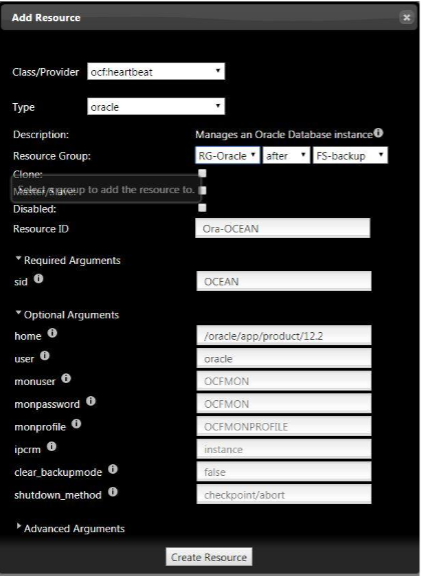
Task: Click the shutdown_method info icon
Action: [x=113, y=492]
